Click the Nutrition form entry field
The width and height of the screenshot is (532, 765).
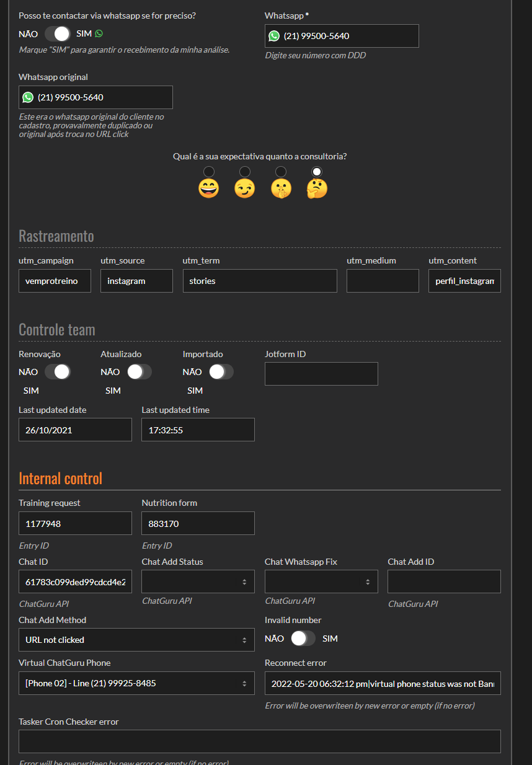pyautogui.click(x=198, y=523)
